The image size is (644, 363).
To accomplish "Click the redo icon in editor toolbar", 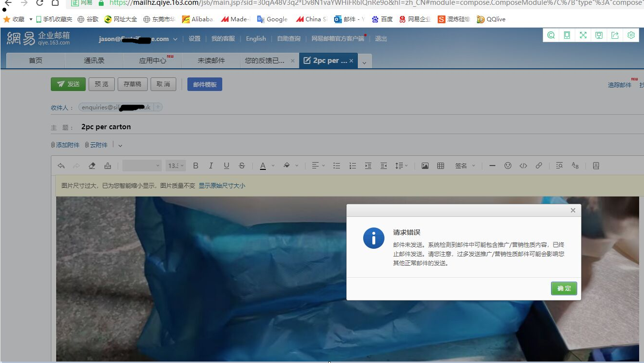I will tap(76, 166).
